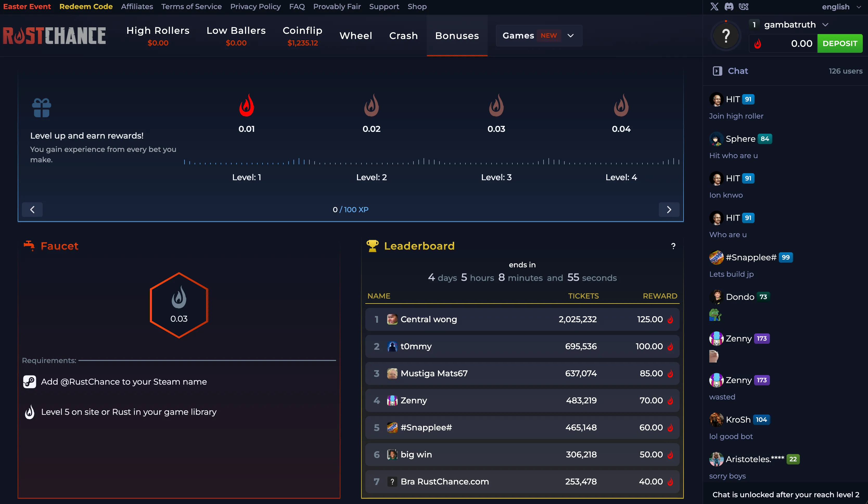Select the Bonuses tab
The height and width of the screenshot is (504, 868).
pos(457,35)
